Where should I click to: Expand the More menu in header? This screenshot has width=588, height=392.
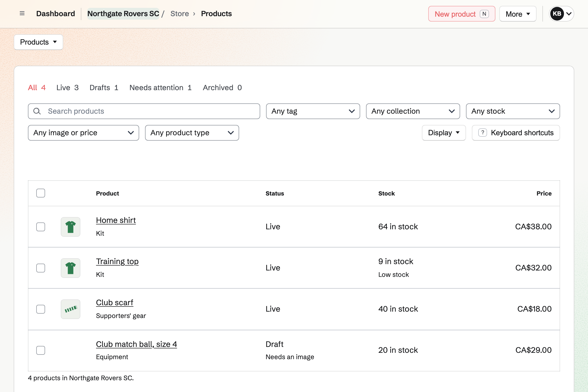pos(518,14)
